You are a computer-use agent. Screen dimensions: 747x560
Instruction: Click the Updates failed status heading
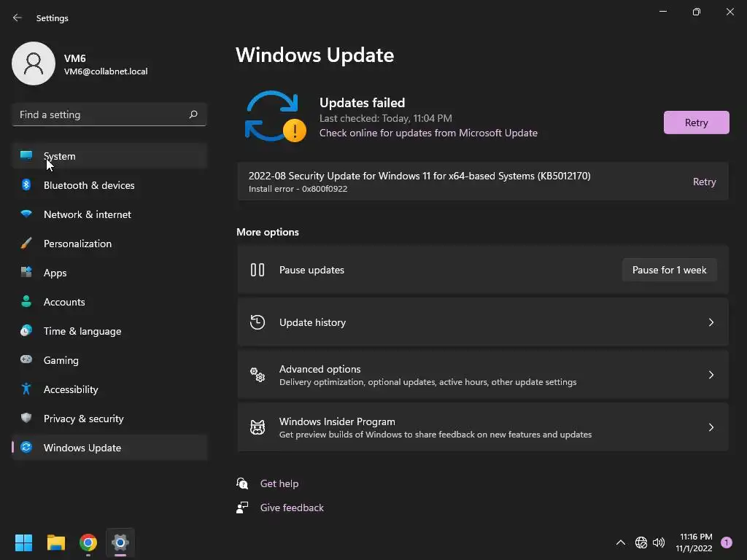click(362, 102)
